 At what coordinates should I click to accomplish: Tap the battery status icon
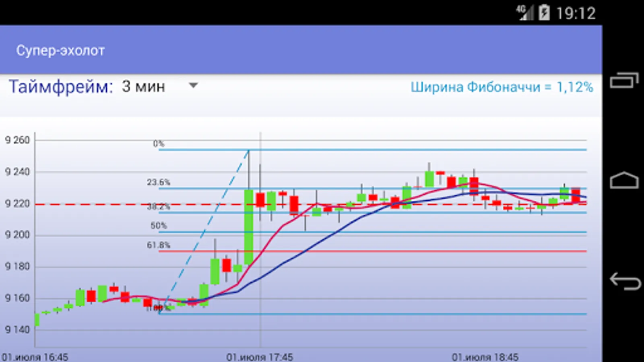click(544, 13)
